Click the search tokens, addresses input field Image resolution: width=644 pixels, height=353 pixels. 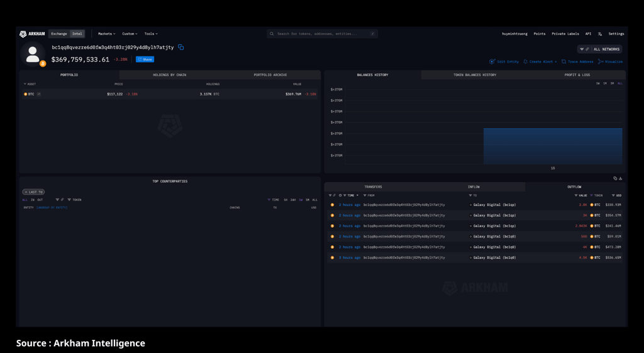coord(322,34)
